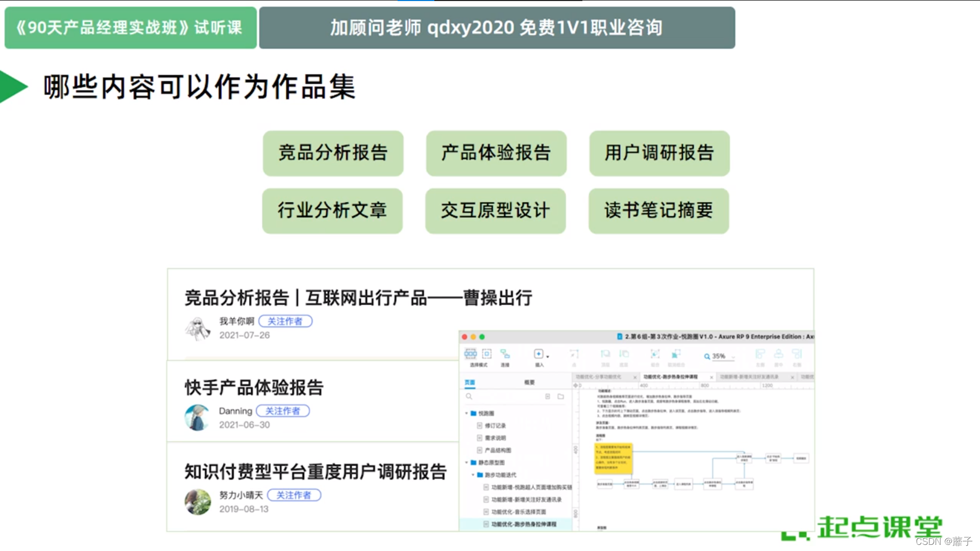Click the zoom magnifier icon next to 35%
This screenshot has height=551, width=980.
pyautogui.click(x=707, y=357)
